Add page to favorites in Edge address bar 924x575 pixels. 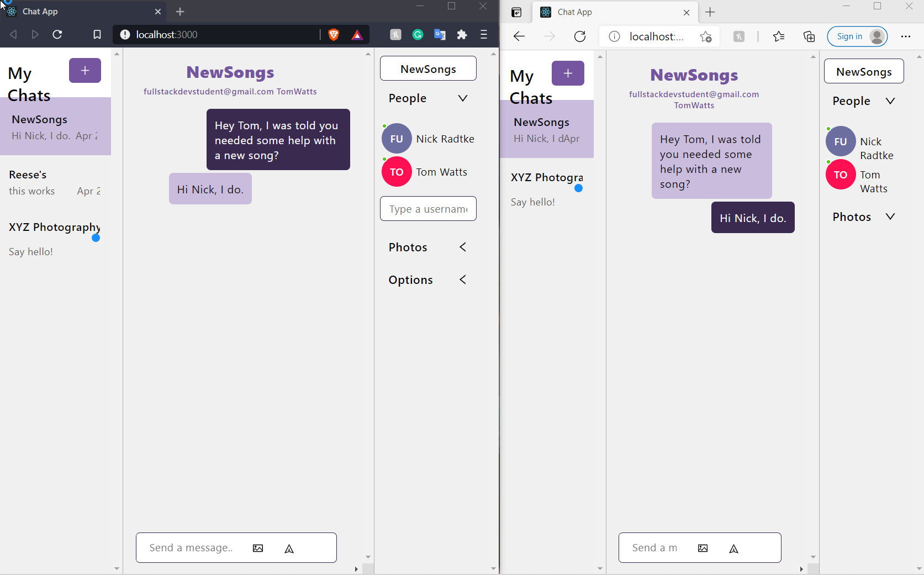point(706,36)
